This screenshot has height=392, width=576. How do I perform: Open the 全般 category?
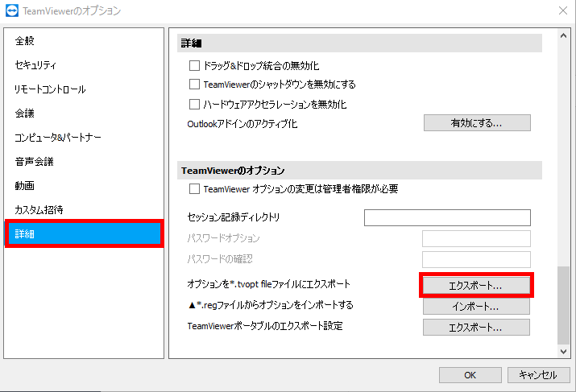point(25,41)
